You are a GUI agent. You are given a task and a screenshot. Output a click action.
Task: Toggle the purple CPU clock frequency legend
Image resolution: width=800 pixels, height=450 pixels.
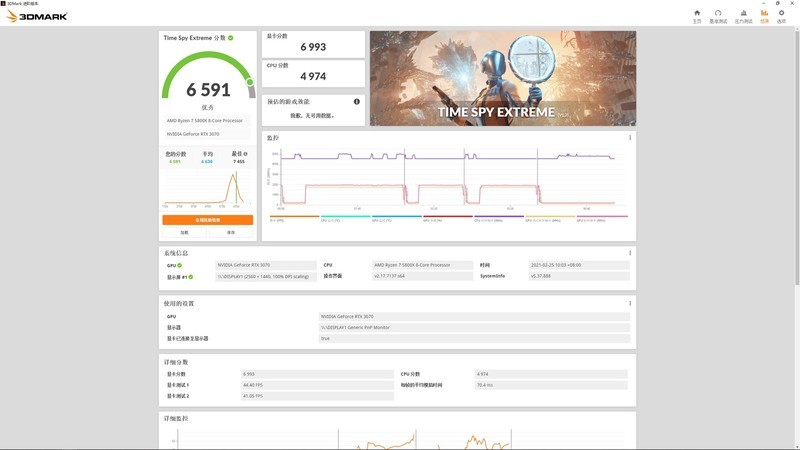tap(499, 218)
